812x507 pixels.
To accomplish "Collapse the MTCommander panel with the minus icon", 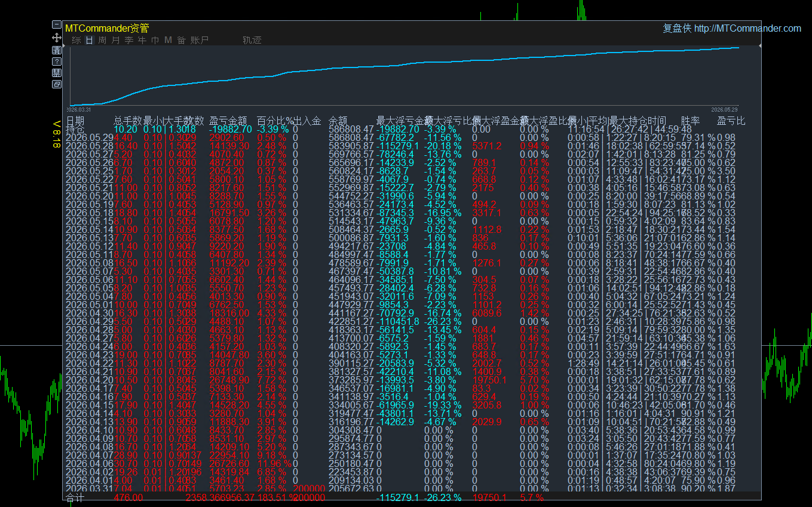I will (x=57, y=24).
